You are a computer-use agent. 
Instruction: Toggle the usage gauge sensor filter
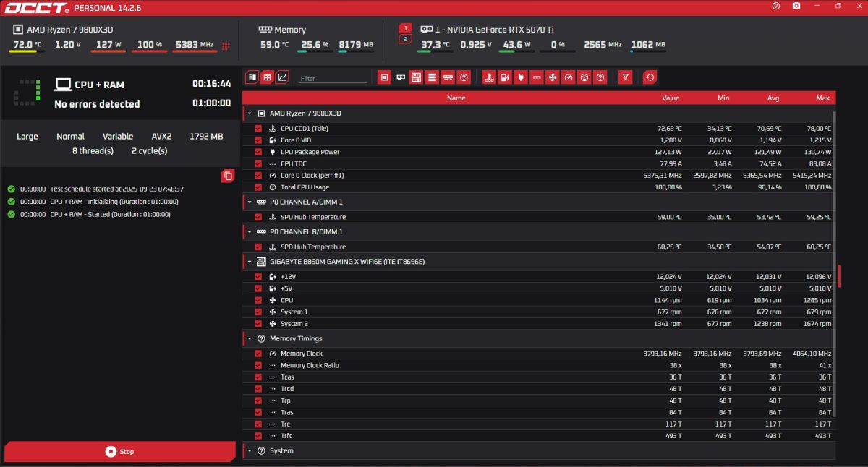(584, 77)
